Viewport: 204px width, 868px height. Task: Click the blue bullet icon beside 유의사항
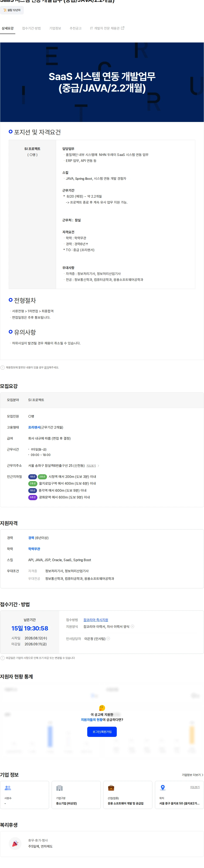coord(10,332)
